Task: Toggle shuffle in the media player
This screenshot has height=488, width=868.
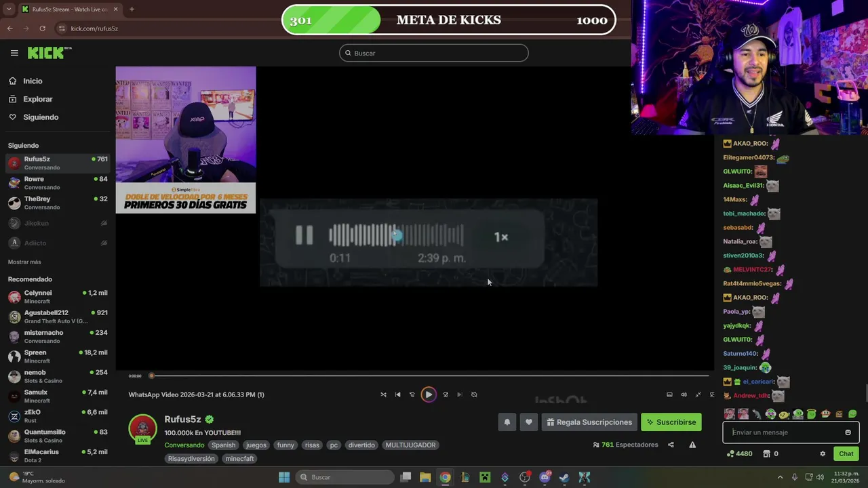Action: 383,394
